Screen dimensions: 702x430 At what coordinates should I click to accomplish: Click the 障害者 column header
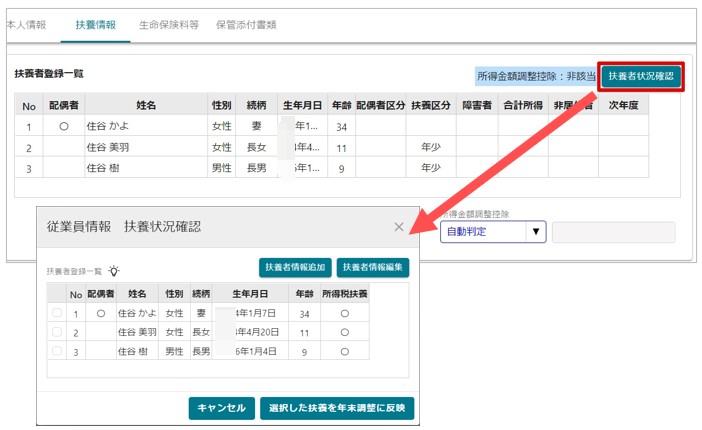(x=477, y=105)
